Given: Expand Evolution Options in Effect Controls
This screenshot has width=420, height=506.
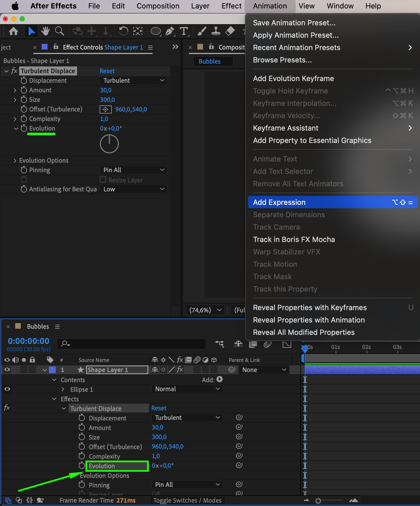Looking at the screenshot, I should pyautogui.click(x=15, y=160).
